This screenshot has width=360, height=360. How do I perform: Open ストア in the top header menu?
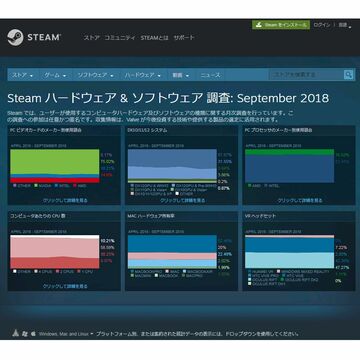[x=92, y=38]
